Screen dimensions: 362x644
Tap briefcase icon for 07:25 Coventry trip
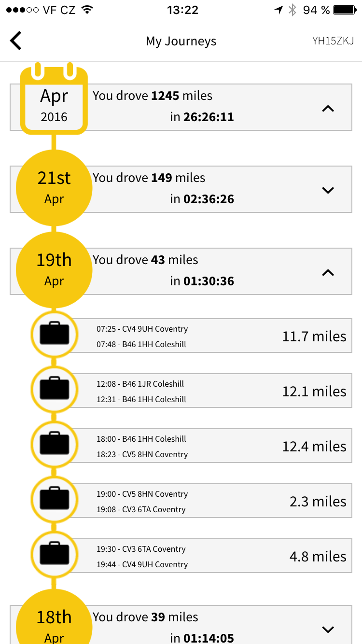tap(54, 334)
